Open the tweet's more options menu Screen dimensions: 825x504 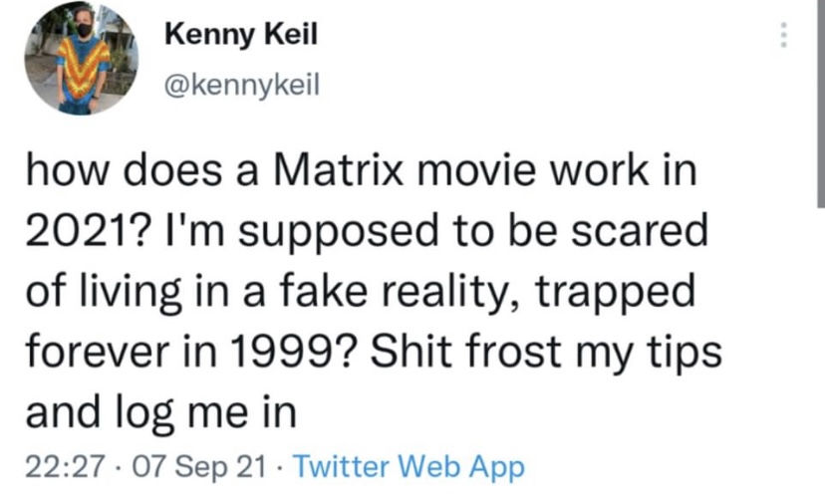784,37
